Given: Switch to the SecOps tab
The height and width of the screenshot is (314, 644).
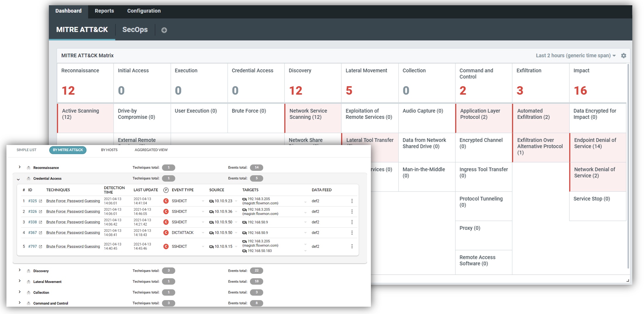Looking at the screenshot, I should coord(135,30).
